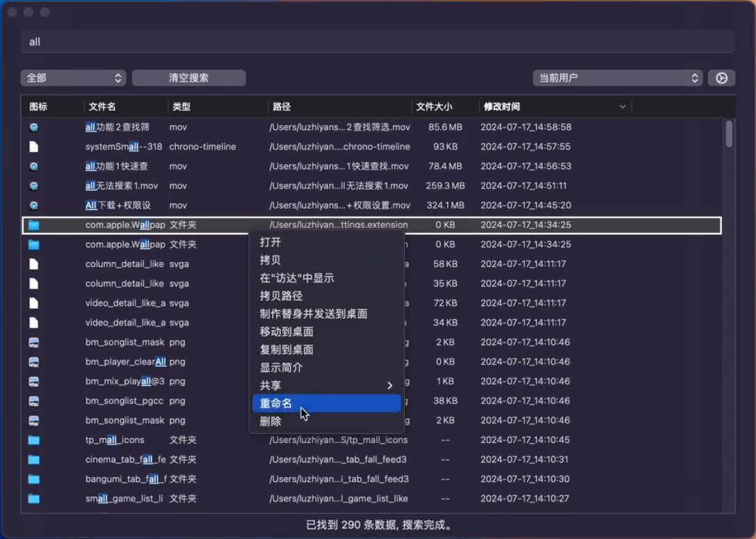Click the image icon for bm_player_clearAll

[x=34, y=362]
